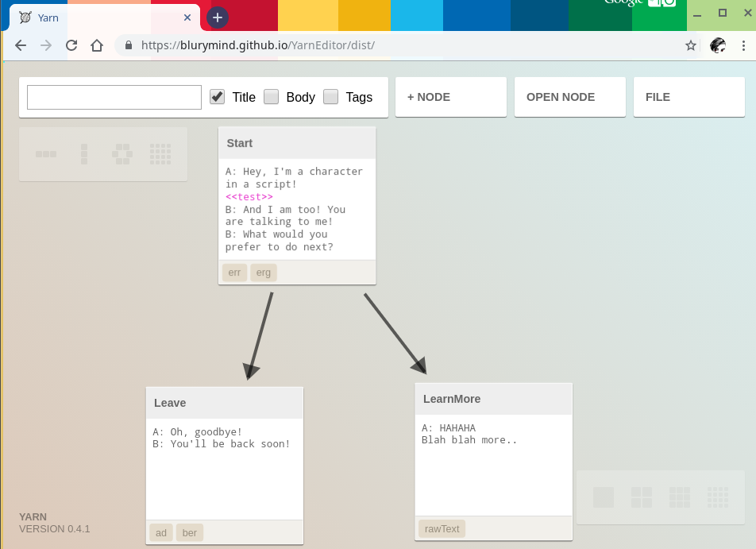Open site info via the padlock
Image resolution: width=756 pixels, height=549 pixels.
(127, 45)
